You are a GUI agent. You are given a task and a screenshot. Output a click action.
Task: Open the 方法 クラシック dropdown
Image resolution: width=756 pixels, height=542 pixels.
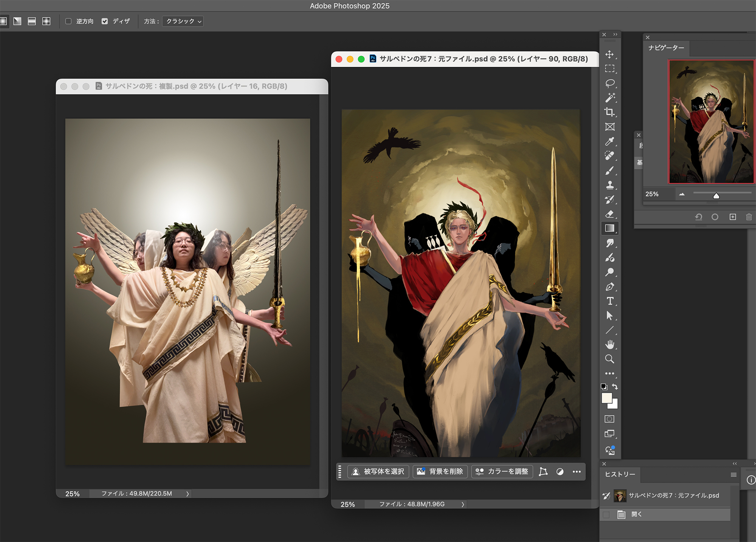tap(183, 21)
